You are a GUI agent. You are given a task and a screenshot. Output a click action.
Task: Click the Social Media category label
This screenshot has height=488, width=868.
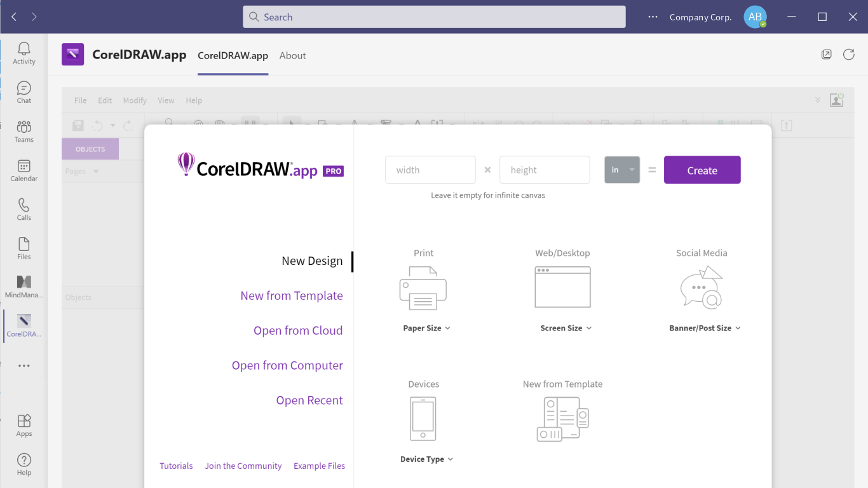[x=702, y=253]
